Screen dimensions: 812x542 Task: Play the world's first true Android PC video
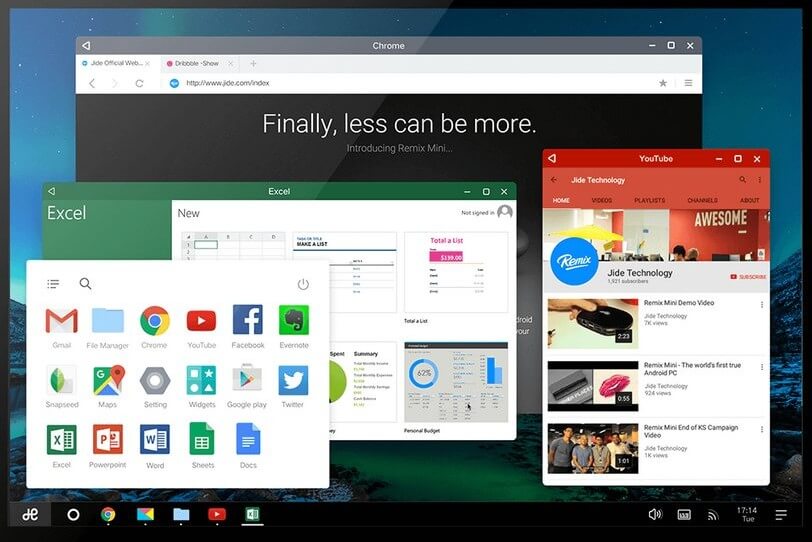[x=593, y=386]
